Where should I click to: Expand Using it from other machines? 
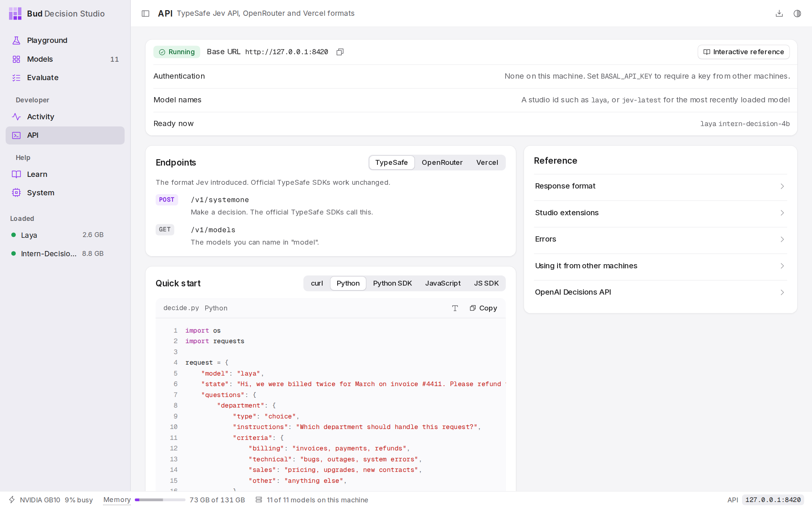point(660,266)
